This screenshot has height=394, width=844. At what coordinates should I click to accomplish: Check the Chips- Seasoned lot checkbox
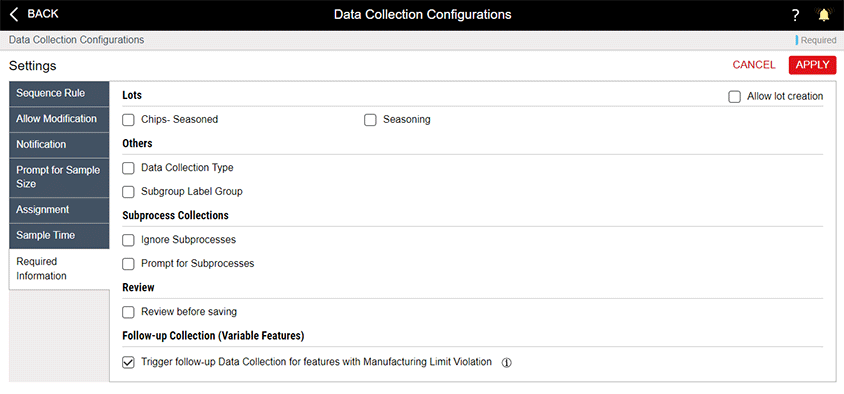(128, 120)
